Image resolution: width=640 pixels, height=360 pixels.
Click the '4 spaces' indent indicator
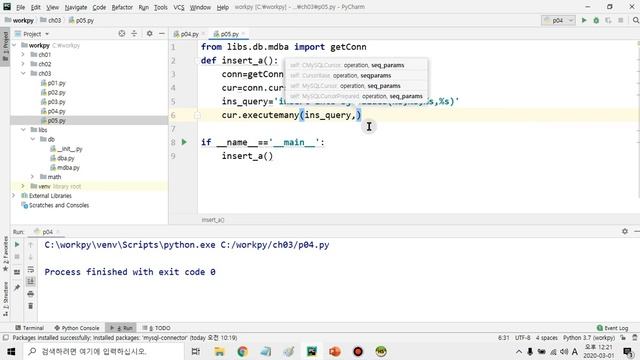547,338
